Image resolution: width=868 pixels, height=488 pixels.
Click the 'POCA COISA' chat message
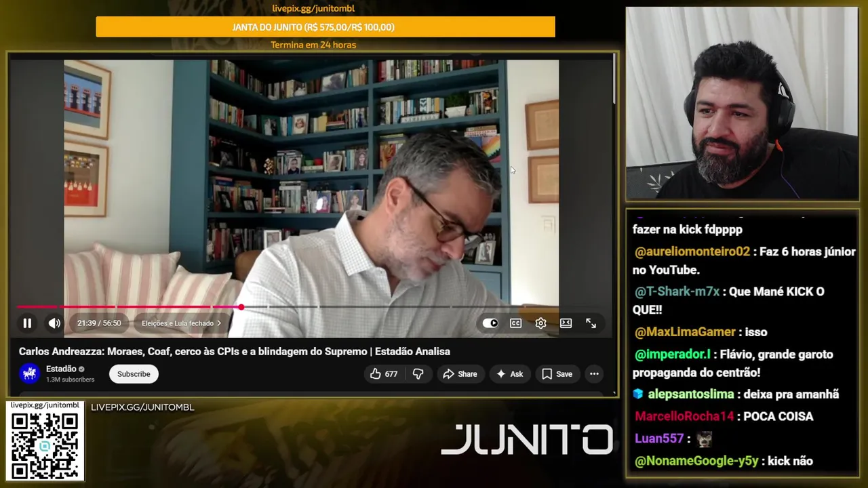click(778, 417)
